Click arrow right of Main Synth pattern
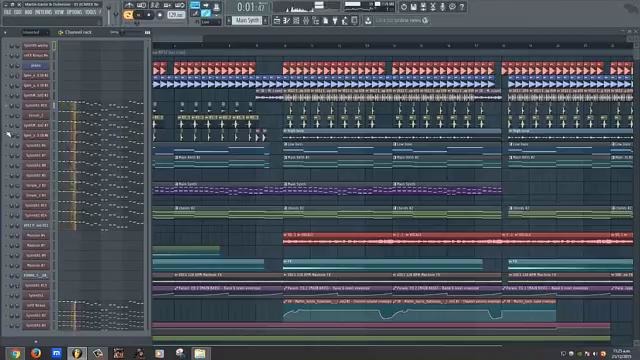Viewport: 640px width, 360px height. tap(265, 20)
